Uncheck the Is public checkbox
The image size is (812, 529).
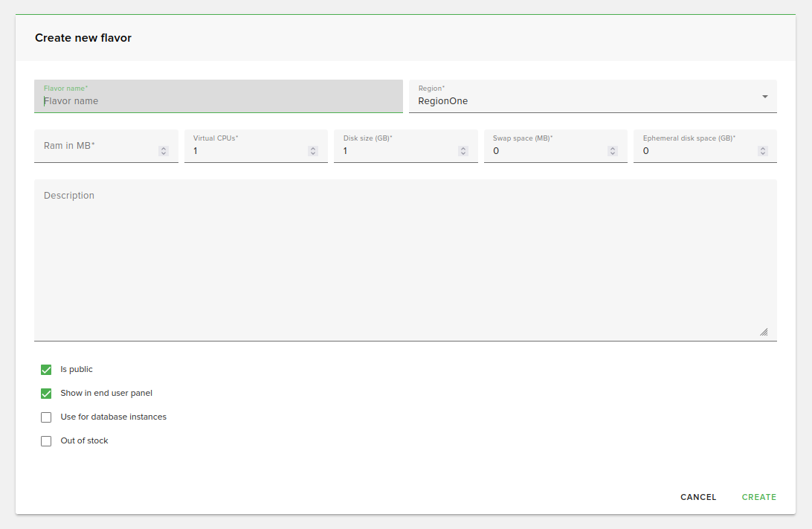[x=45, y=369]
